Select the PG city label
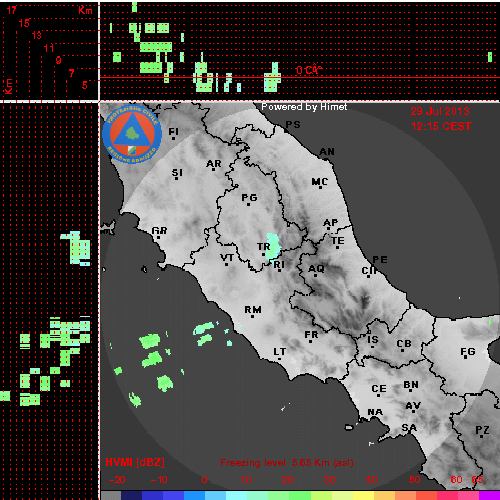The width and height of the screenshot is (500, 500). 249,198
